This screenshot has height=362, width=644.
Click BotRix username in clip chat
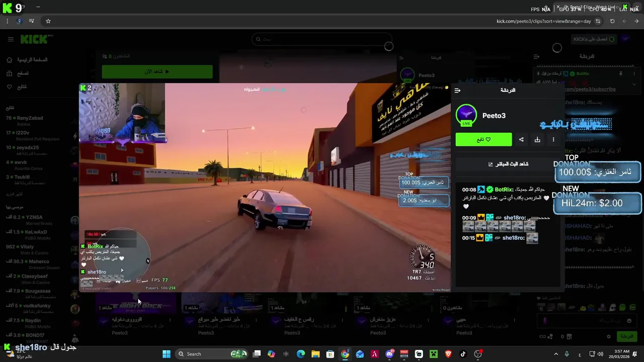click(x=504, y=190)
